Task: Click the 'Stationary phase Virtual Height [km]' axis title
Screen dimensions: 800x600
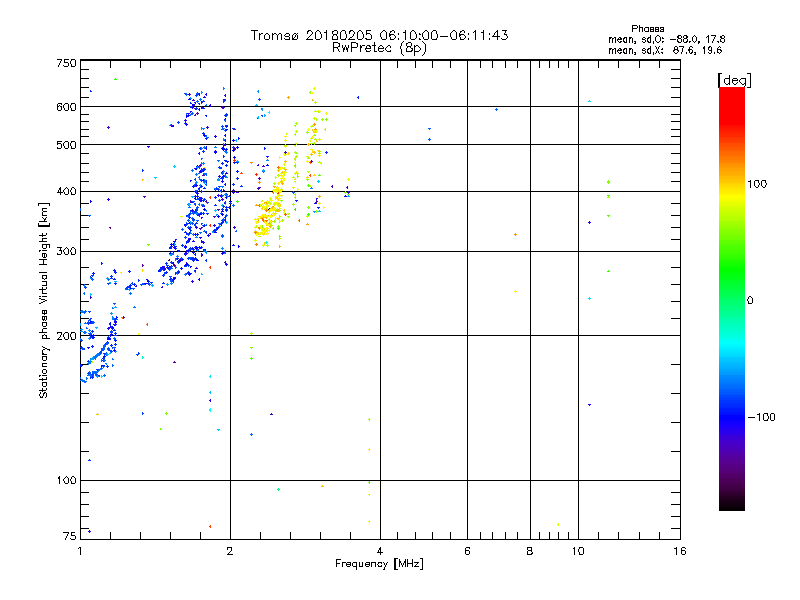Action: pyautogui.click(x=44, y=301)
